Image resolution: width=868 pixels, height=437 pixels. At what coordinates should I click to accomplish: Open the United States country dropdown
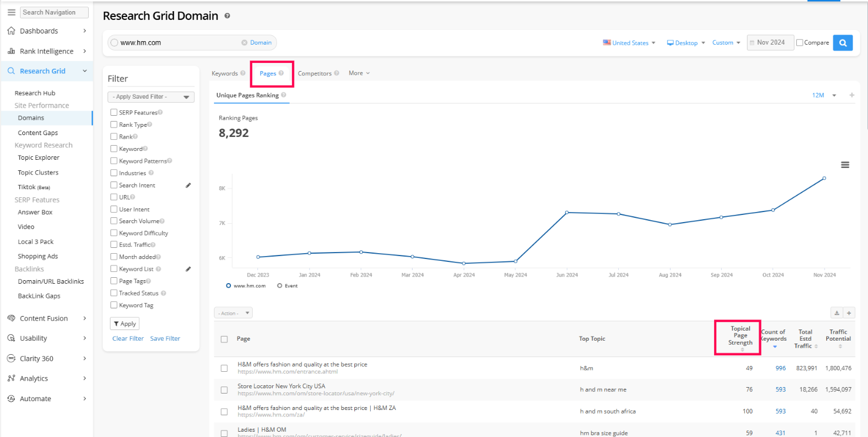tap(629, 43)
